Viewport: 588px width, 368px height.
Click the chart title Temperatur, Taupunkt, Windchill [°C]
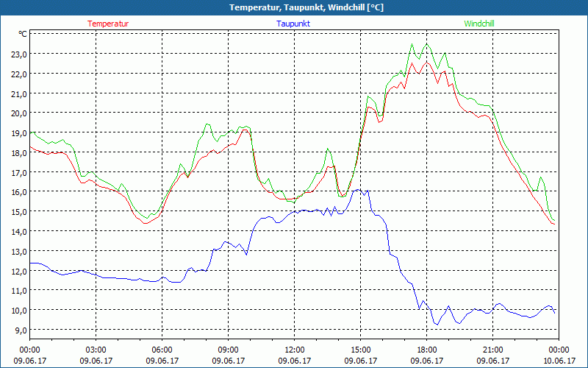pyautogui.click(x=306, y=7)
